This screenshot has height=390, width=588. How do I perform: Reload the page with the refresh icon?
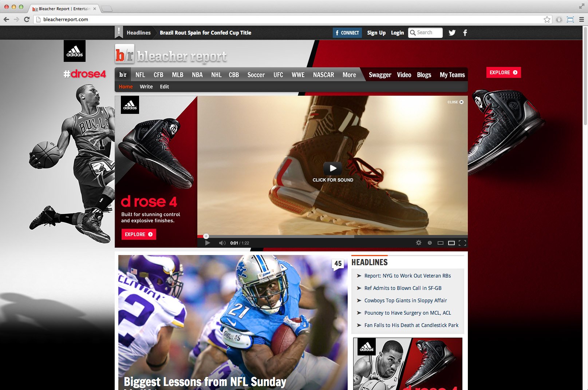click(x=27, y=19)
